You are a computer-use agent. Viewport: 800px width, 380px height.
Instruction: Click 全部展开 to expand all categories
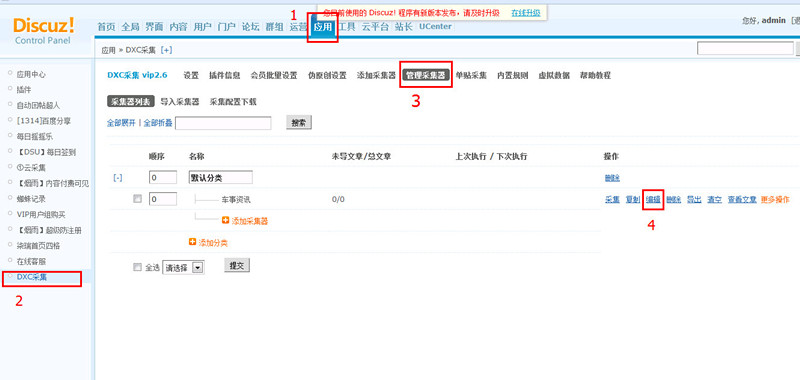click(x=121, y=123)
